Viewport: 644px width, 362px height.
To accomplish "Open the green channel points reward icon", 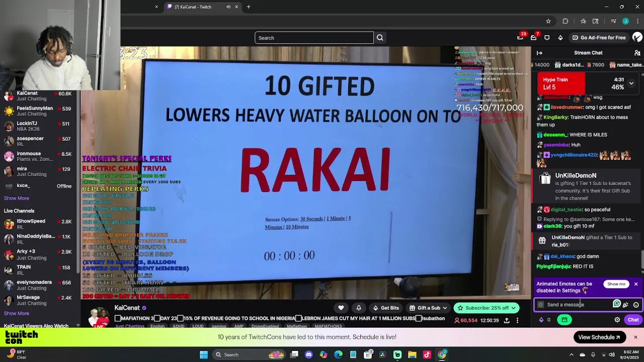I will (565, 320).
